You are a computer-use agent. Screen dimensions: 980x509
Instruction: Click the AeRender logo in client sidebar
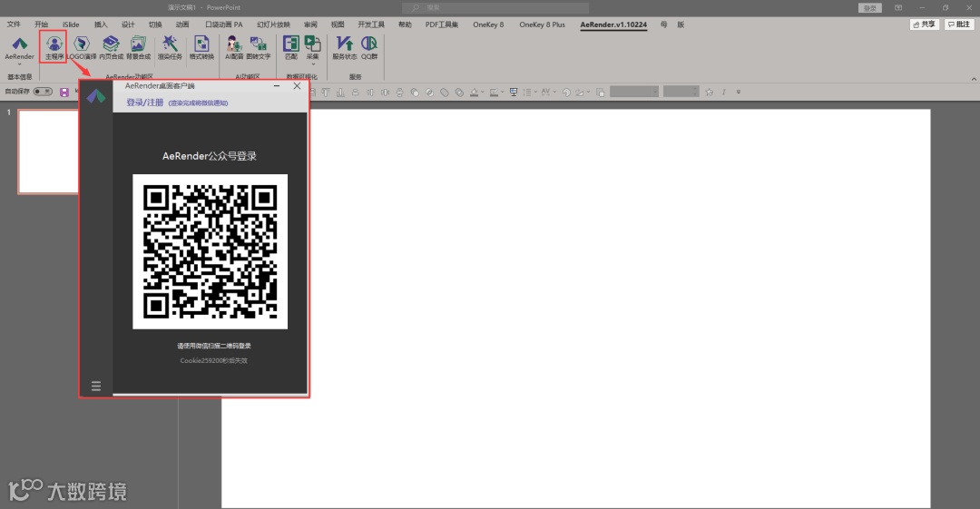click(95, 96)
